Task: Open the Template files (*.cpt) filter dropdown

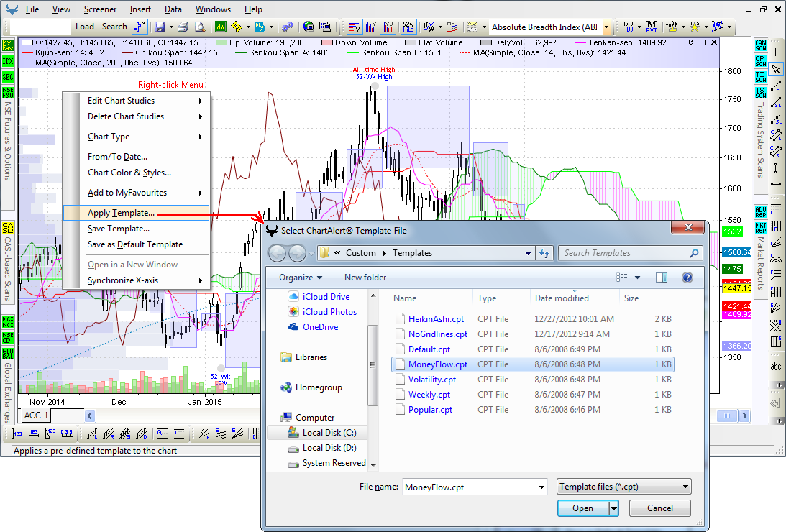Action: click(x=624, y=487)
